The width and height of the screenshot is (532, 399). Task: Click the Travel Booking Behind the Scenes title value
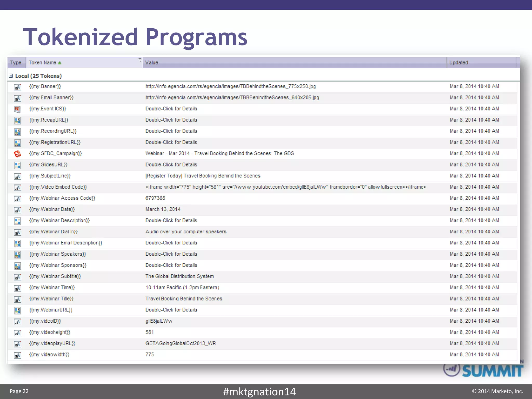click(x=184, y=299)
